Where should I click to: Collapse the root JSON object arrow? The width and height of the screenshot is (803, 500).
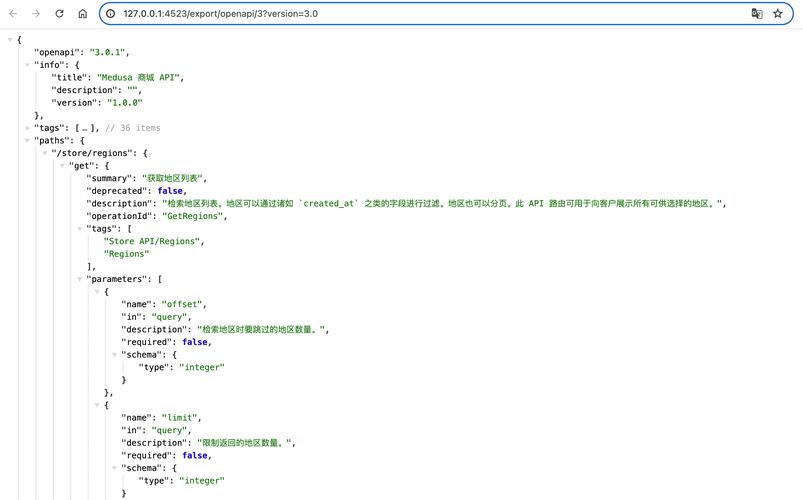10,39
